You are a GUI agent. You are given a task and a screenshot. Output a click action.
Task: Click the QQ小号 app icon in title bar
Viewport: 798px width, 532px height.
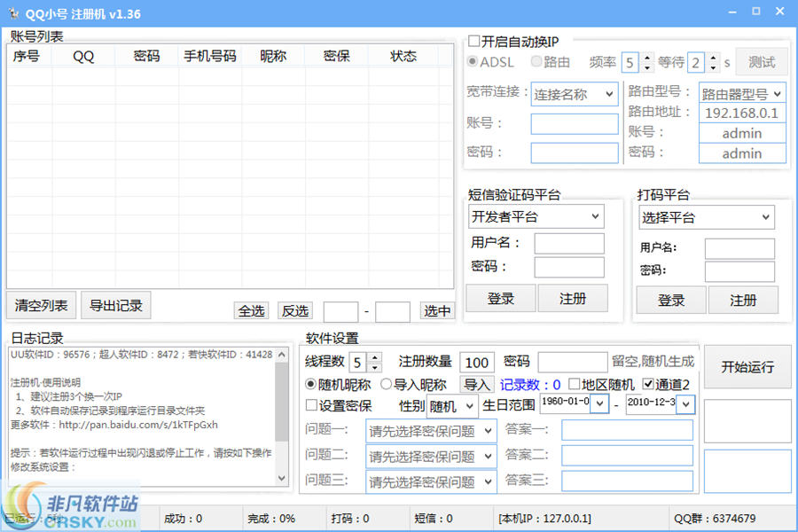tap(13, 13)
